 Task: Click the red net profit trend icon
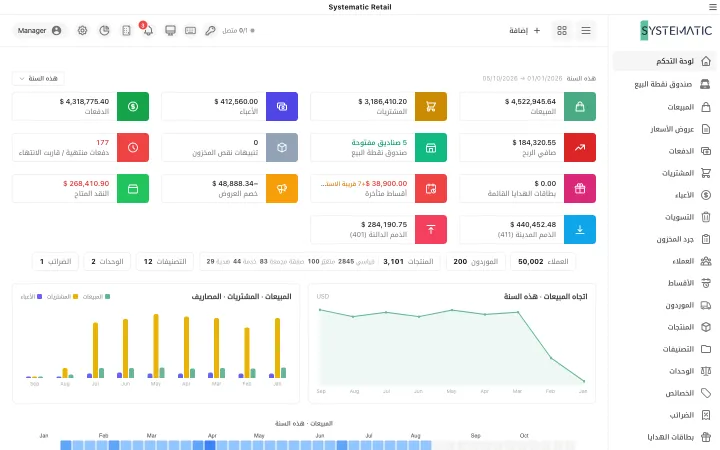click(580, 147)
